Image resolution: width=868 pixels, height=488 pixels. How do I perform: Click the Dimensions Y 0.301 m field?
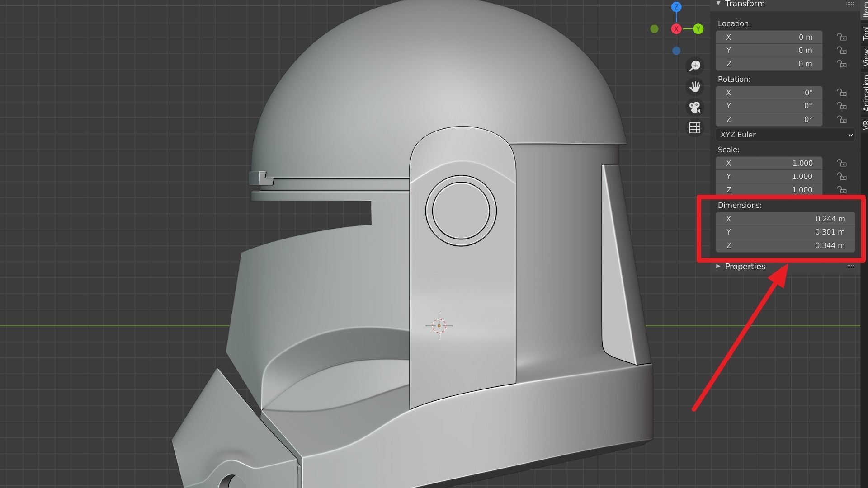(785, 232)
